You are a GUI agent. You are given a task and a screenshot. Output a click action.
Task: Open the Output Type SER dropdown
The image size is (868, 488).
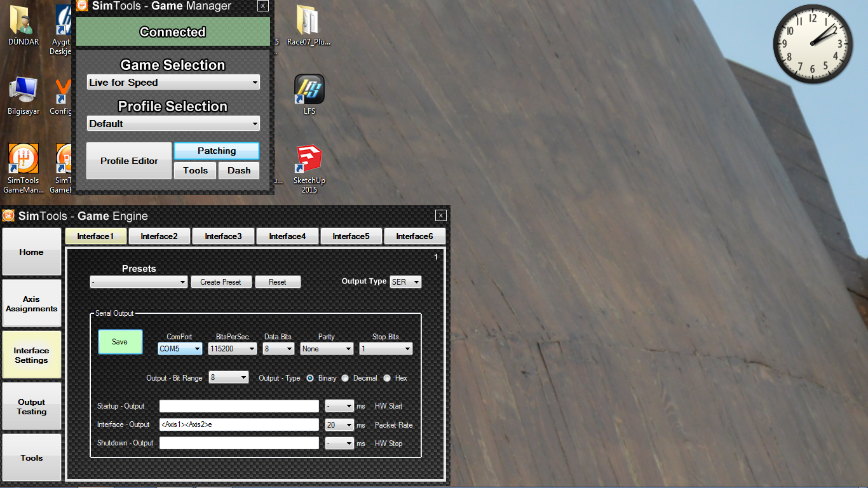click(x=405, y=281)
